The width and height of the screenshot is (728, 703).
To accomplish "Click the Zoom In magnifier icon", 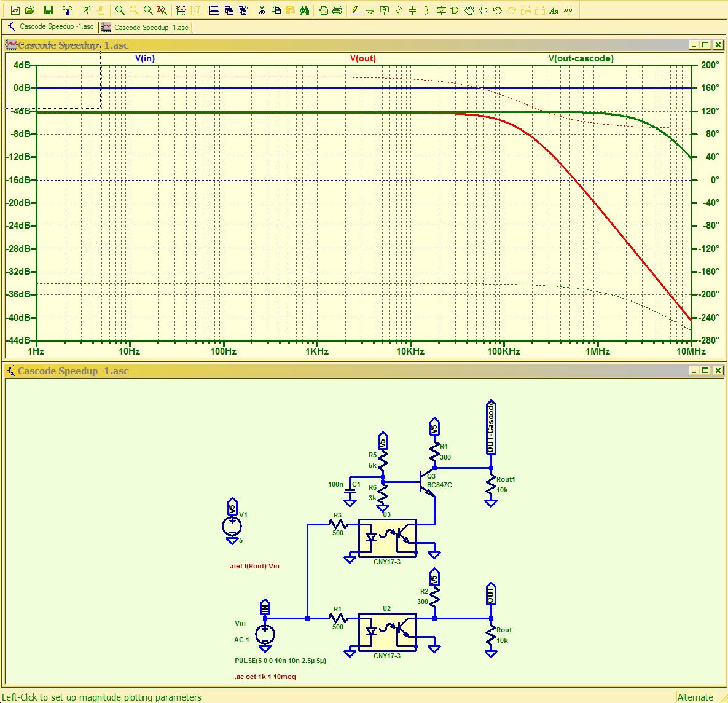I will pos(120,10).
